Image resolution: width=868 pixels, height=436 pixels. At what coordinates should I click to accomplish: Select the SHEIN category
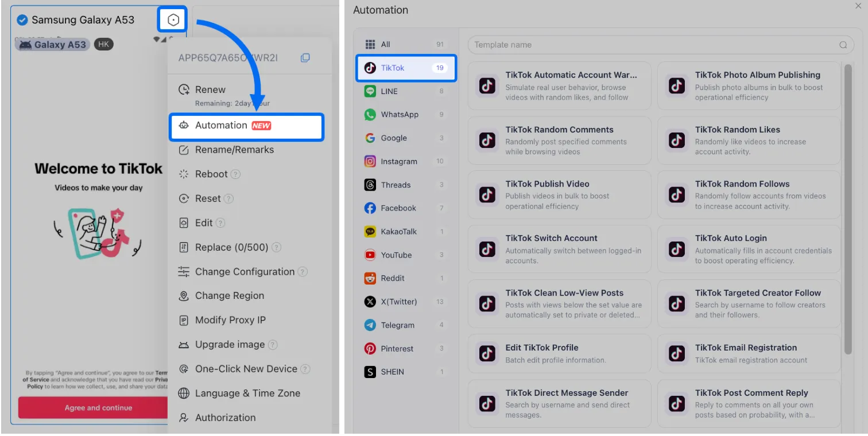pos(405,372)
